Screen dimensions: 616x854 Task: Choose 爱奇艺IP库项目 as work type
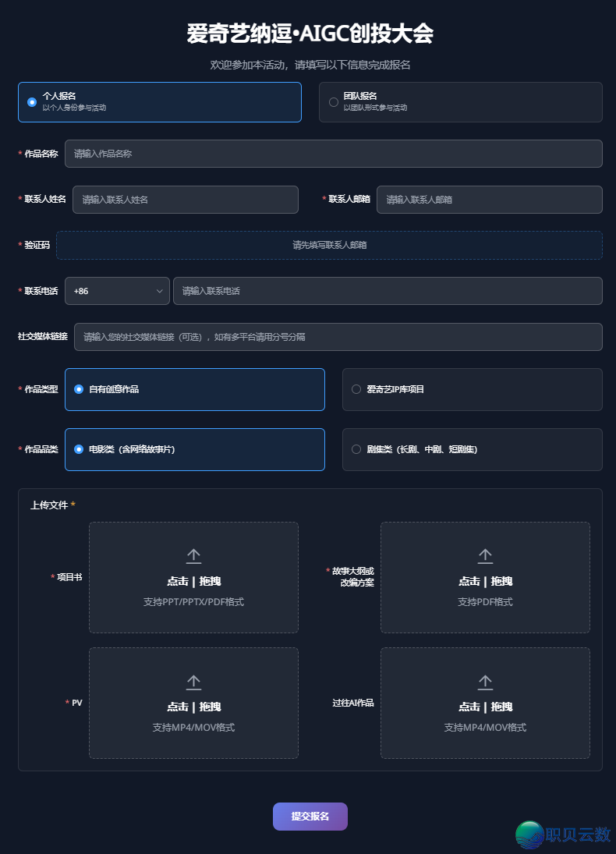click(356, 389)
